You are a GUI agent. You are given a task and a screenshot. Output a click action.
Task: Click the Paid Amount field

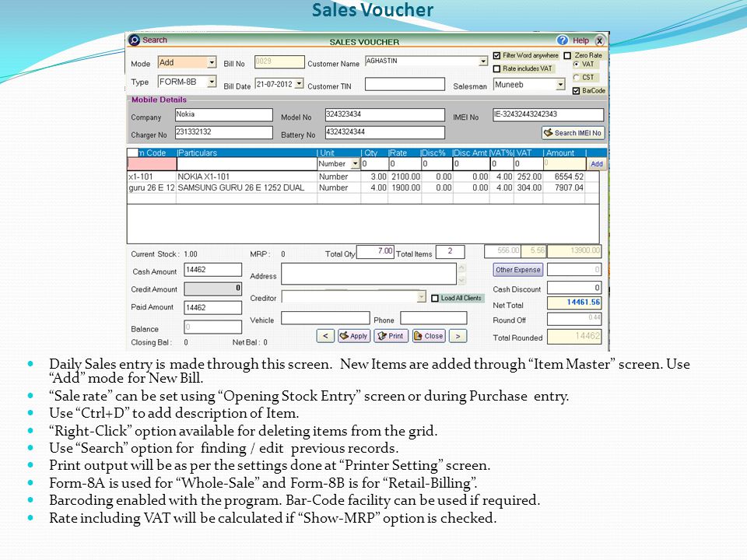pyautogui.click(x=213, y=308)
